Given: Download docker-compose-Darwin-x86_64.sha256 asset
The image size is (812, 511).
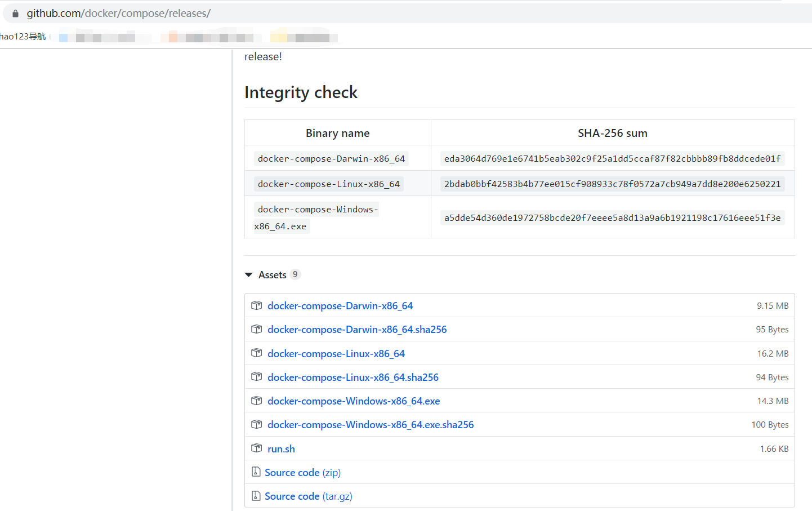Looking at the screenshot, I should point(357,330).
